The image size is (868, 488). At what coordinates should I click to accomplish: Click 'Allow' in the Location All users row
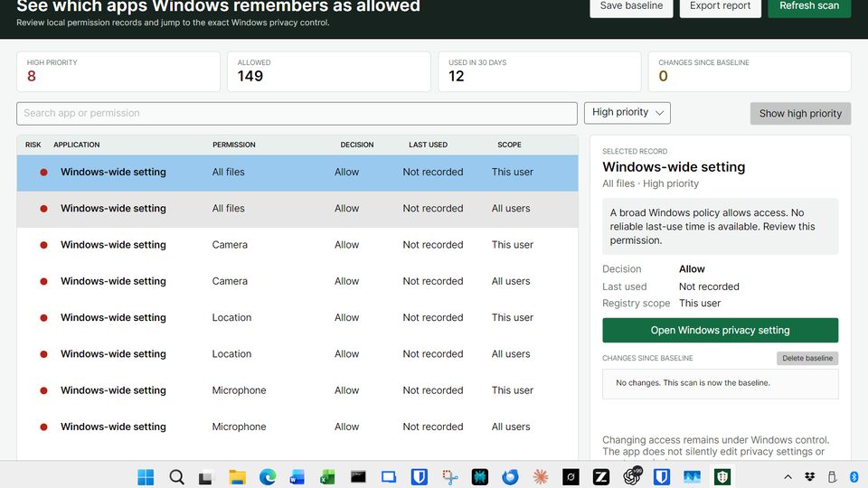click(x=346, y=354)
